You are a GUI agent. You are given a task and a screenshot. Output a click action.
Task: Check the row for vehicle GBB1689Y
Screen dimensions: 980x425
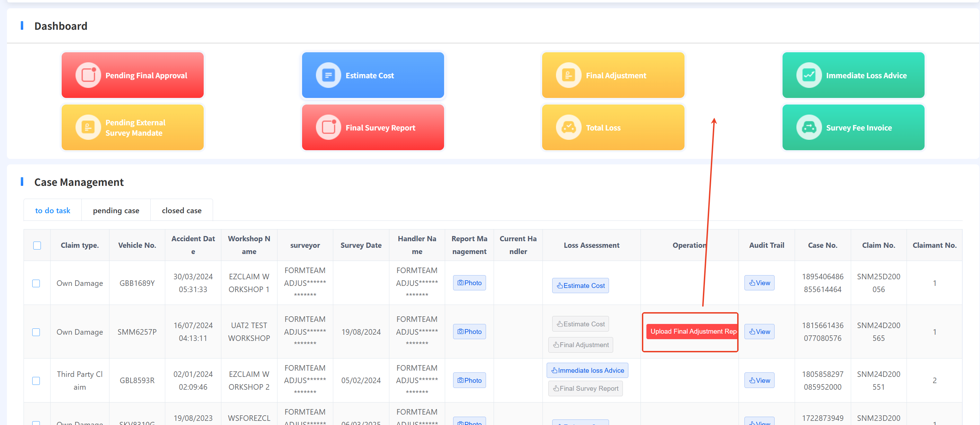pos(36,283)
